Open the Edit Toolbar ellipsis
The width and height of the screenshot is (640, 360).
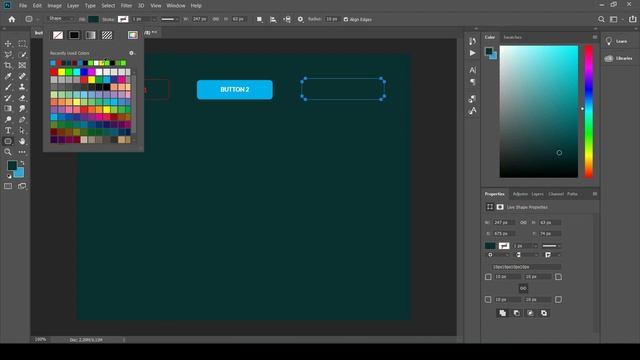22,152
